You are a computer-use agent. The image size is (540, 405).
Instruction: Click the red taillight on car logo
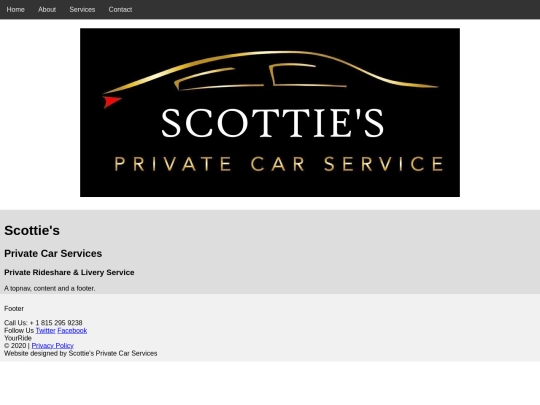coord(111,102)
